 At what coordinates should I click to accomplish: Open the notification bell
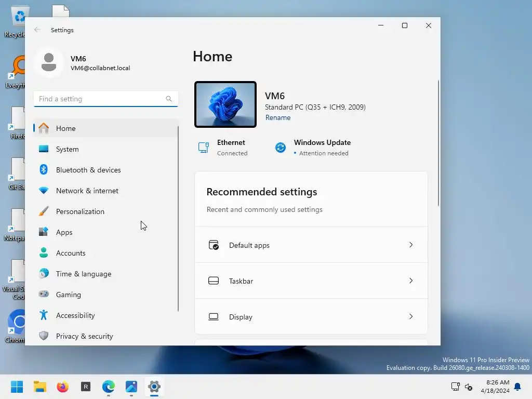pyautogui.click(x=518, y=387)
